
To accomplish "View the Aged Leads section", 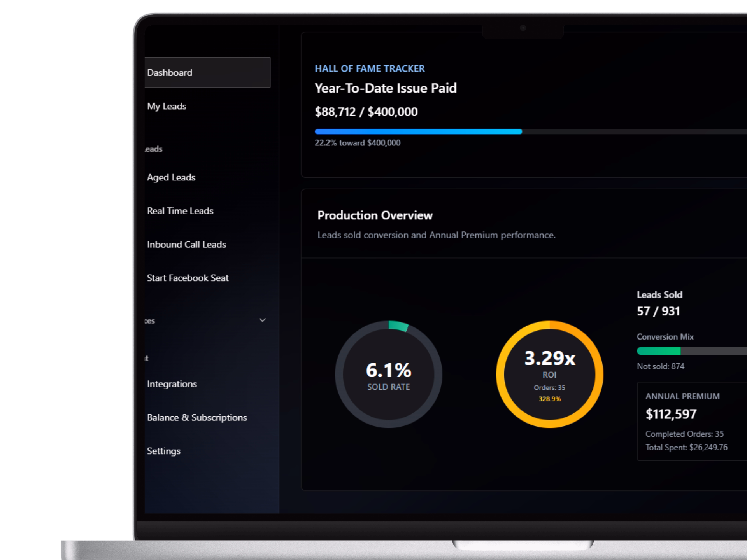I will [x=171, y=177].
